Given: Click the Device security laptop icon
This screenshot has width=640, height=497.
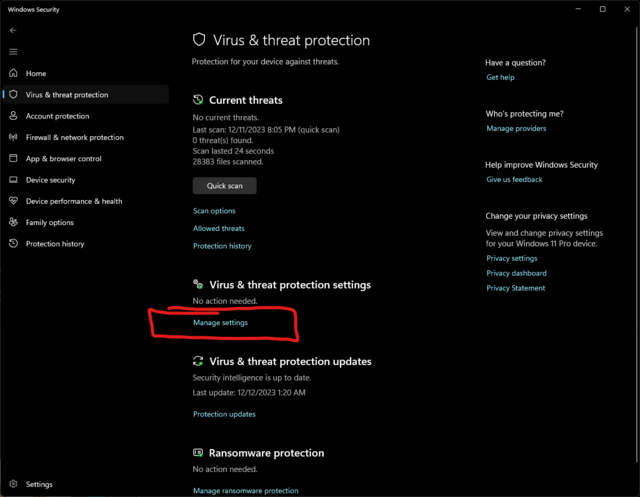Looking at the screenshot, I should pyautogui.click(x=13, y=180).
